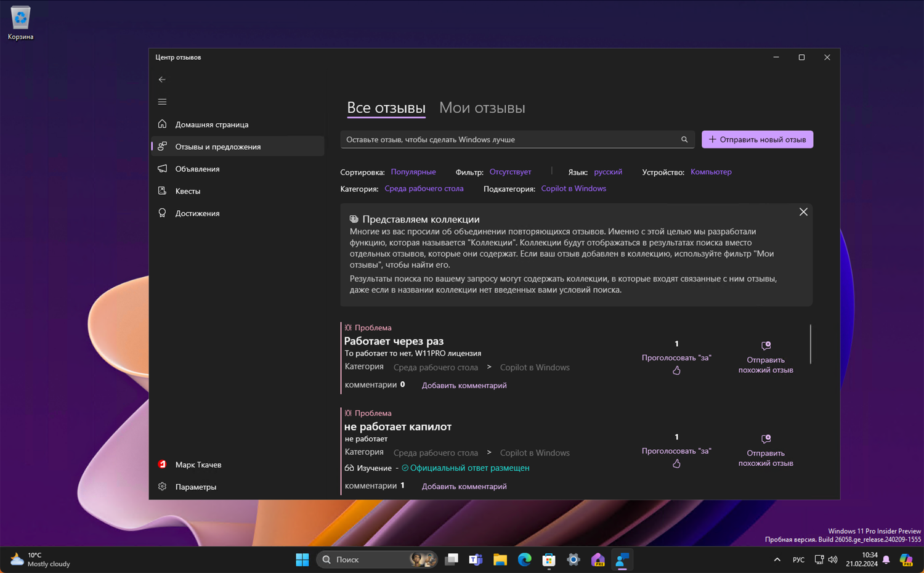Viewport: 924px width, 573px height.
Task: Switch to the Все отзывы tab
Action: 386,108
